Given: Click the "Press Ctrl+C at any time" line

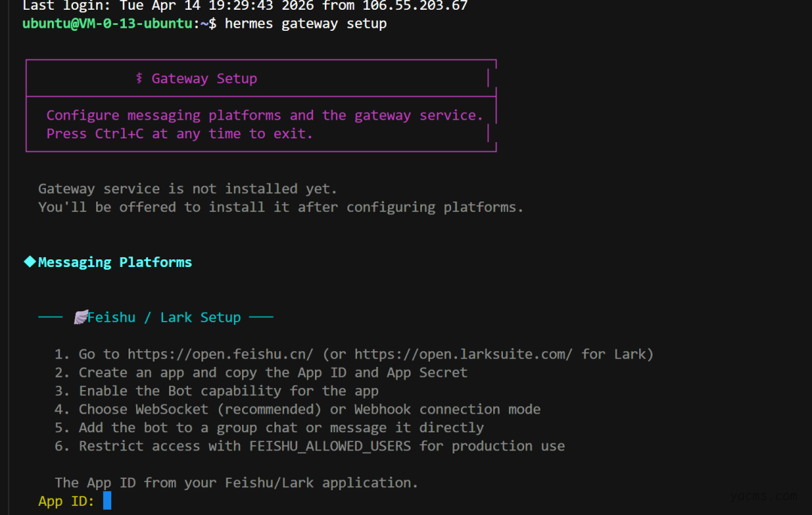Looking at the screenshot, I should [179, 134].
